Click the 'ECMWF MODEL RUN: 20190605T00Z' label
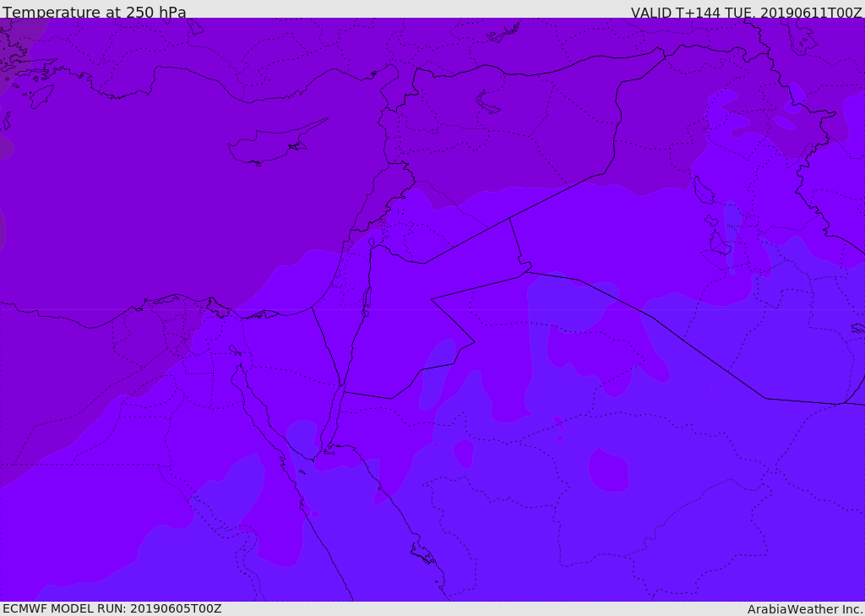865x616 pixels. 112,608
